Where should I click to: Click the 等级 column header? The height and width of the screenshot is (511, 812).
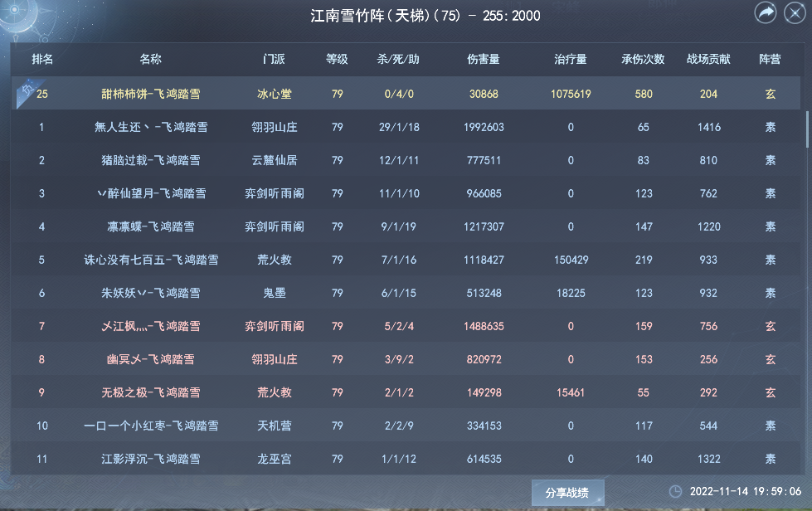click(x=337, y=59)
